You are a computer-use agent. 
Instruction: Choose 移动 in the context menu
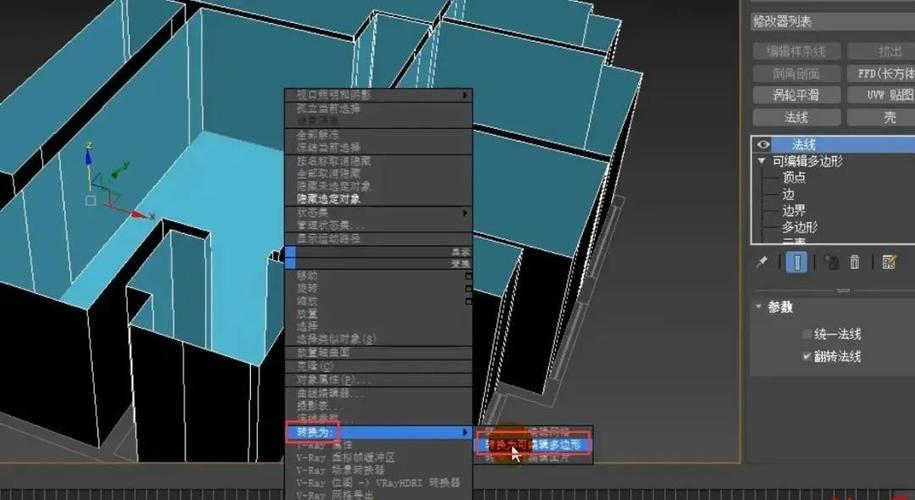pos(308,276)
